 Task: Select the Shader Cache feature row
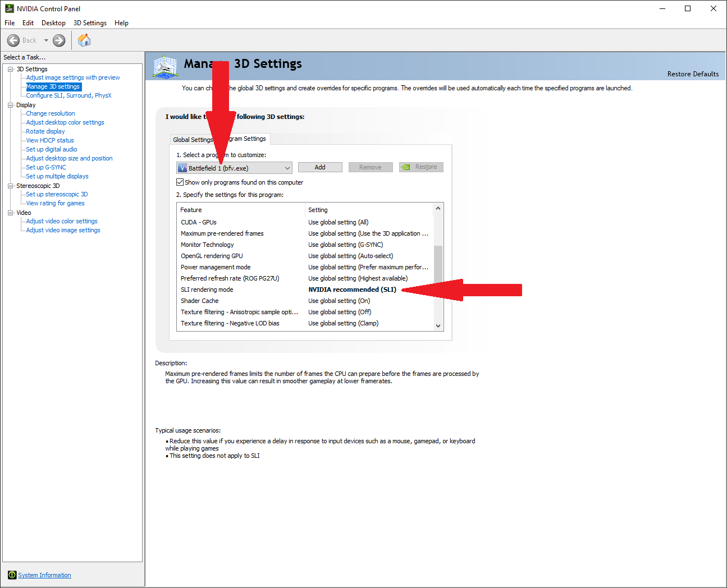click(305, 301)
